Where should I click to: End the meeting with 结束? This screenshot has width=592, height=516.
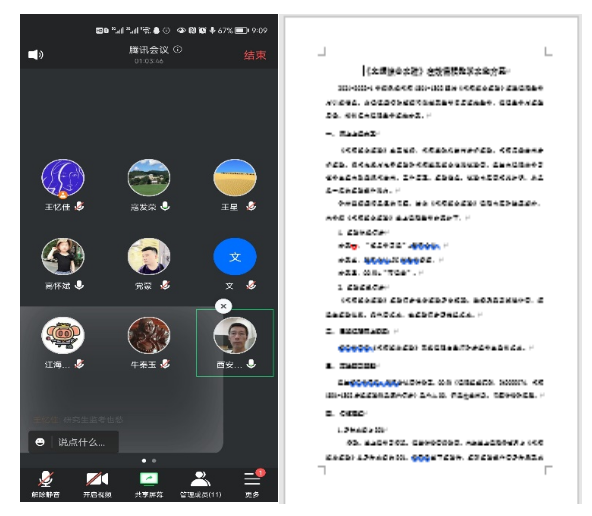click(x=255, y=55)
